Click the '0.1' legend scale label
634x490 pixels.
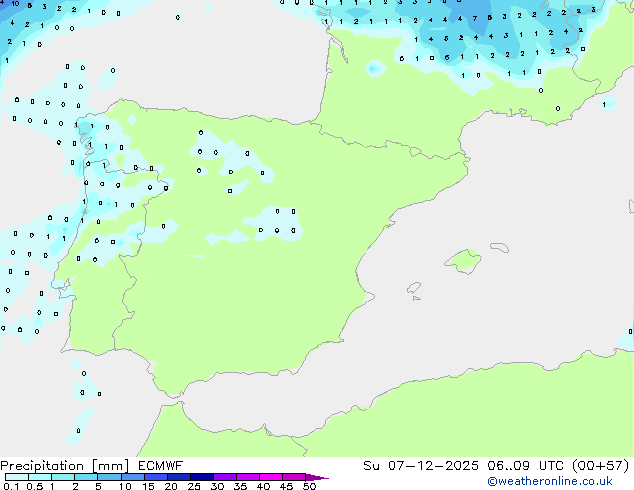click(11, 486)
